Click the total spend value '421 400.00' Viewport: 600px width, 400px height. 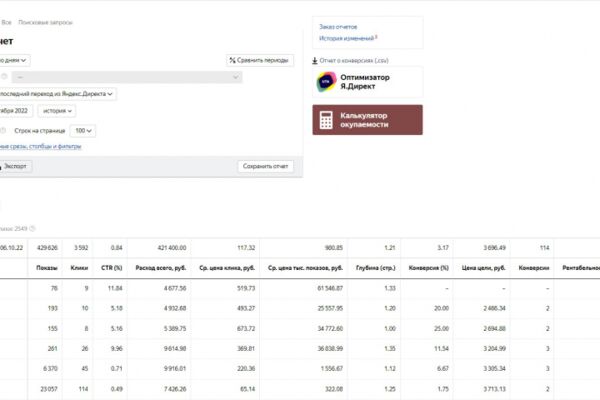[172, 248]
